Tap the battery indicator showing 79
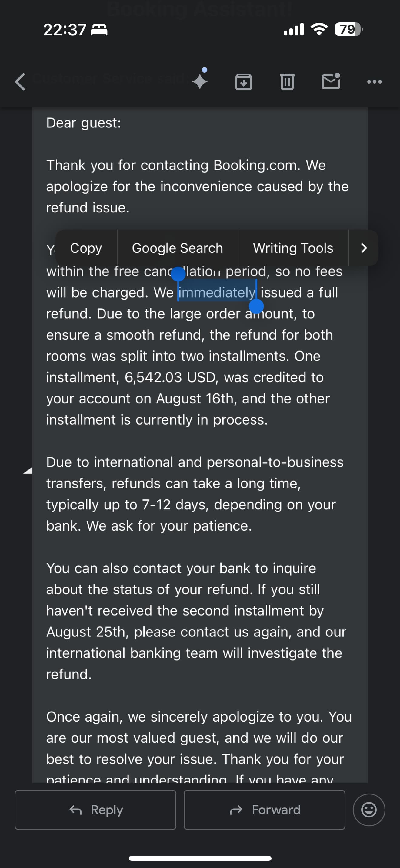This screenshot has width=400, height=868. 348,29
